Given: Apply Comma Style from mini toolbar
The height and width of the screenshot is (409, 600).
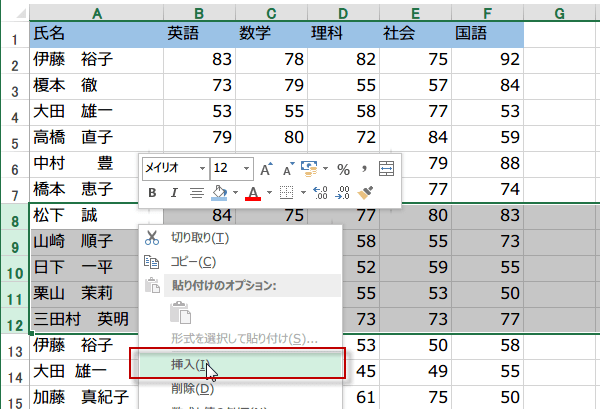Looking at the screenshot, I should (x=364, y=168).
